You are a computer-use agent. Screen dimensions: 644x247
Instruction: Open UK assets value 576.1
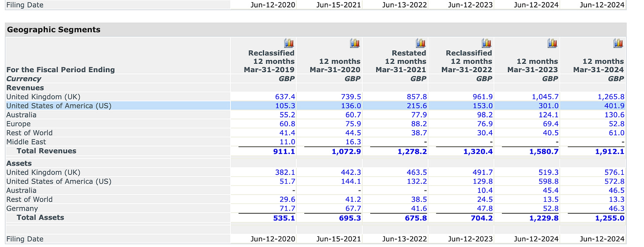[x=614, y=172]
